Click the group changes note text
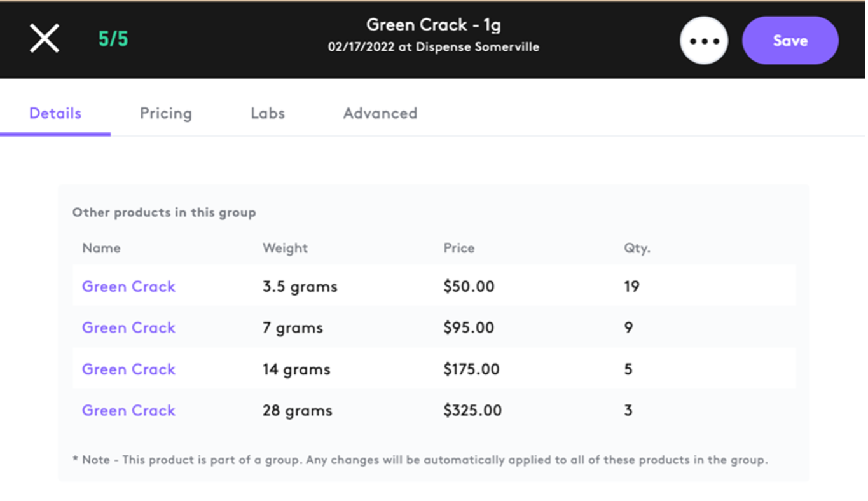Screen dimensions: 868x501 [x=420, y=460]
